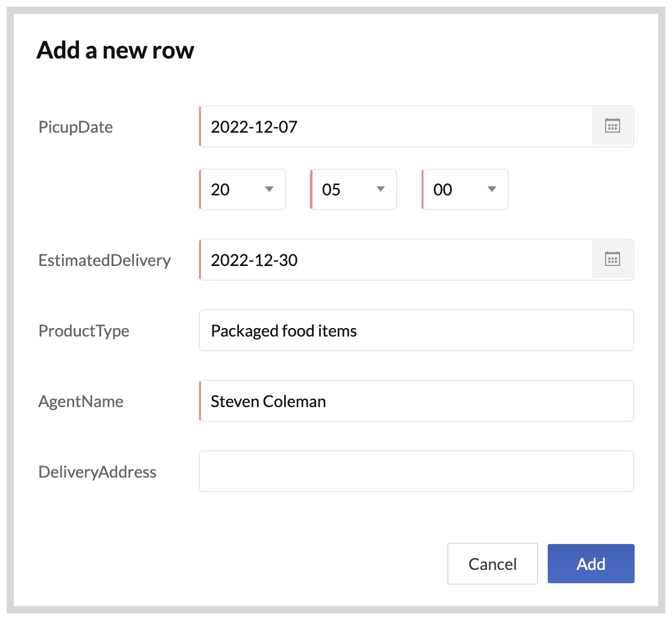Click the Add a new row title
The image size is (672, 620).
(x=115, y=50)
